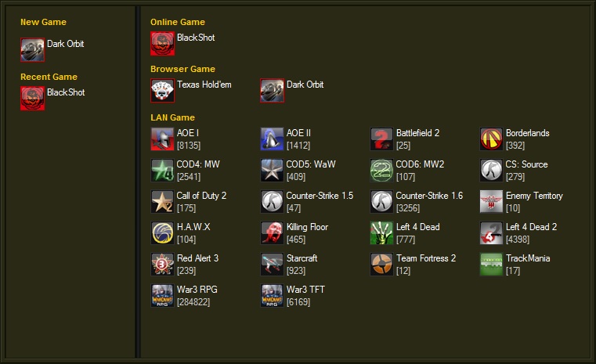596x364 pixels.
Task: Choose the Team Fortress 2 icon
Action: pos(381,264)
